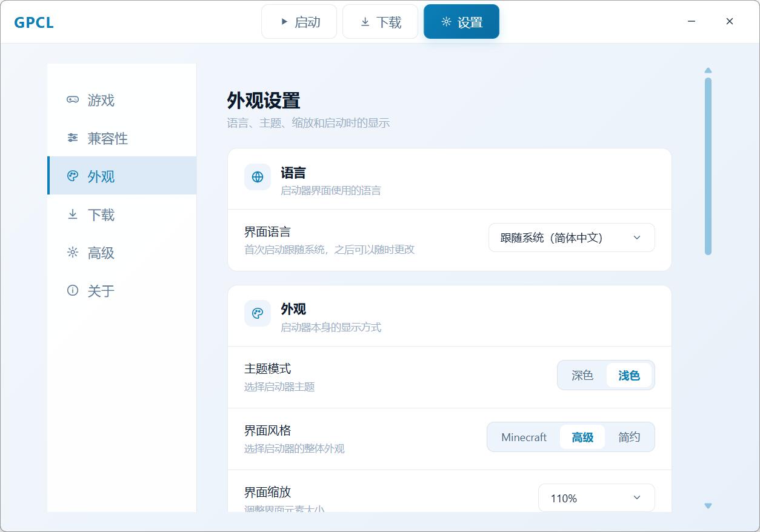The height and width of the screenshot is (532, 760).
Task: Click the 语言 card title
Action: click(x=293, y=173)
